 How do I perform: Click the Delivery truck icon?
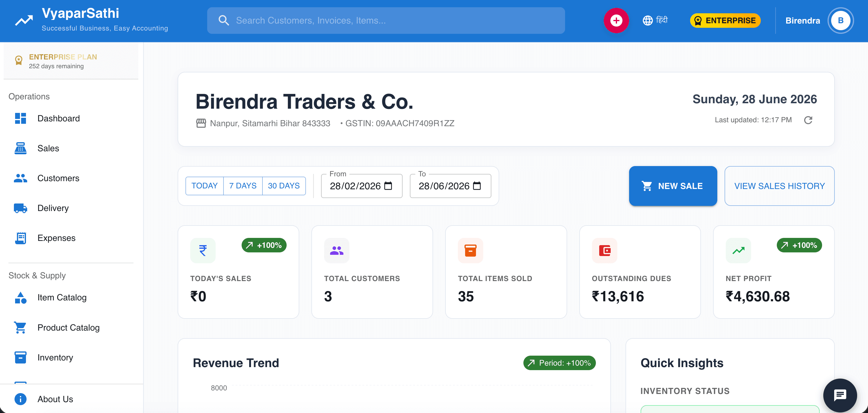click(21, 208)
